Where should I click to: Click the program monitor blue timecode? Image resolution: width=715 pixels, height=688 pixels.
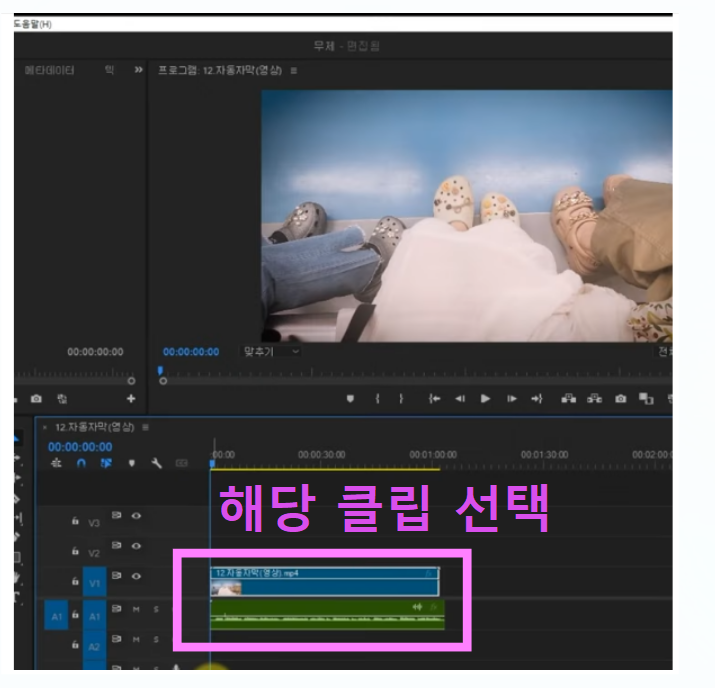(191, 352)
